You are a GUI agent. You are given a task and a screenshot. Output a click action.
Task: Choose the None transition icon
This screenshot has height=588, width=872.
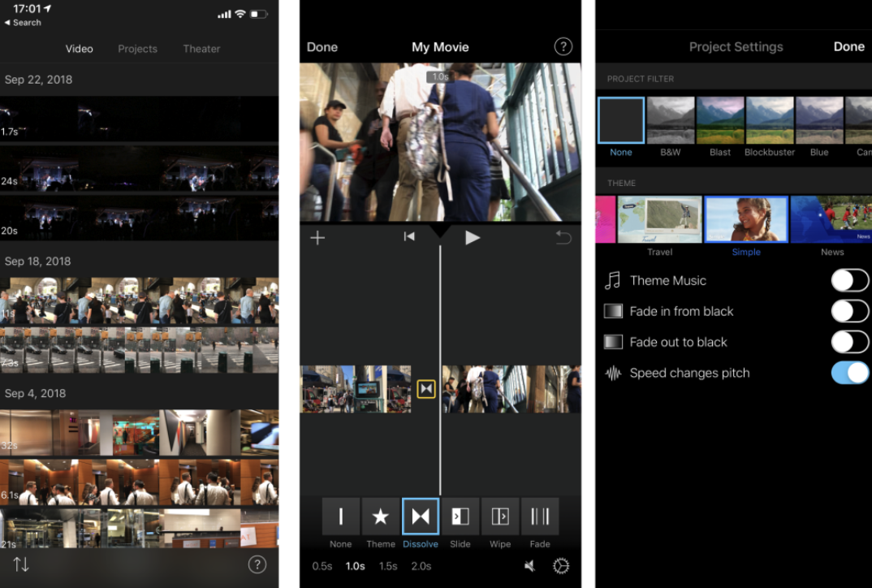point(340,517)
